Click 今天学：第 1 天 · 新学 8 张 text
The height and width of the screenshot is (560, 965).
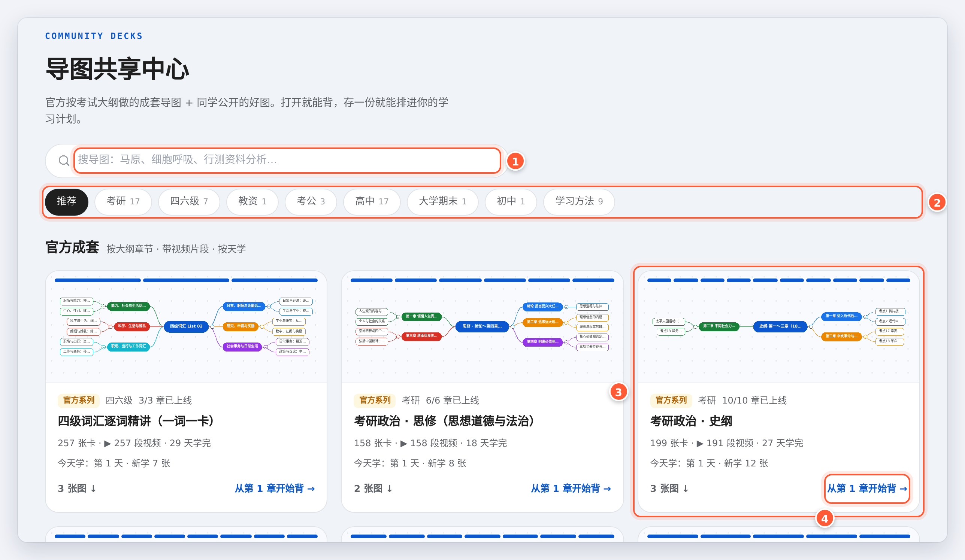click(410, 463)
